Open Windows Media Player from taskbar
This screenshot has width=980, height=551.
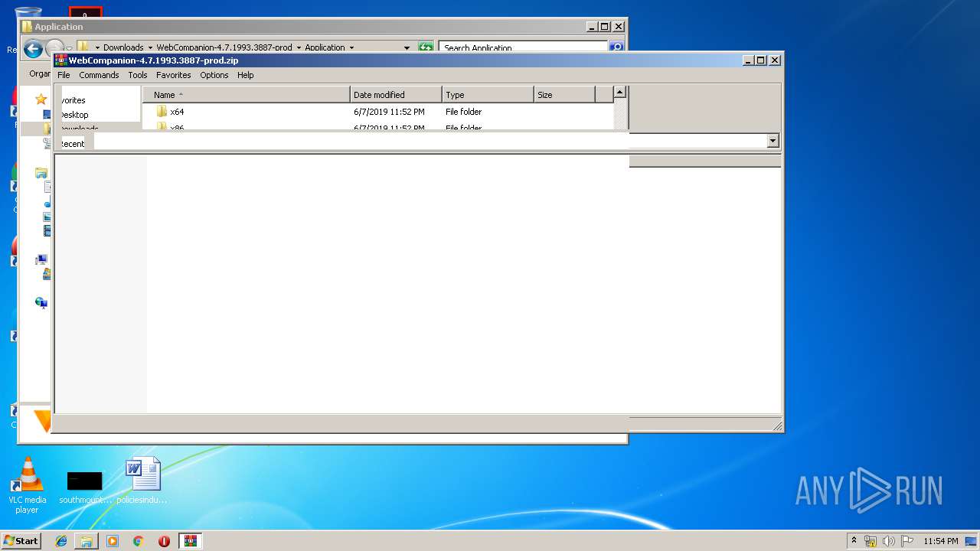113,541
